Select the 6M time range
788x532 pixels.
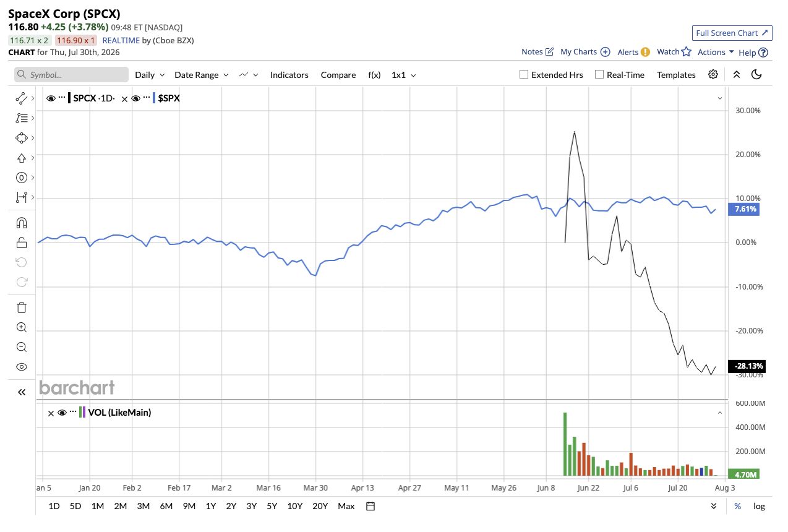166,506
